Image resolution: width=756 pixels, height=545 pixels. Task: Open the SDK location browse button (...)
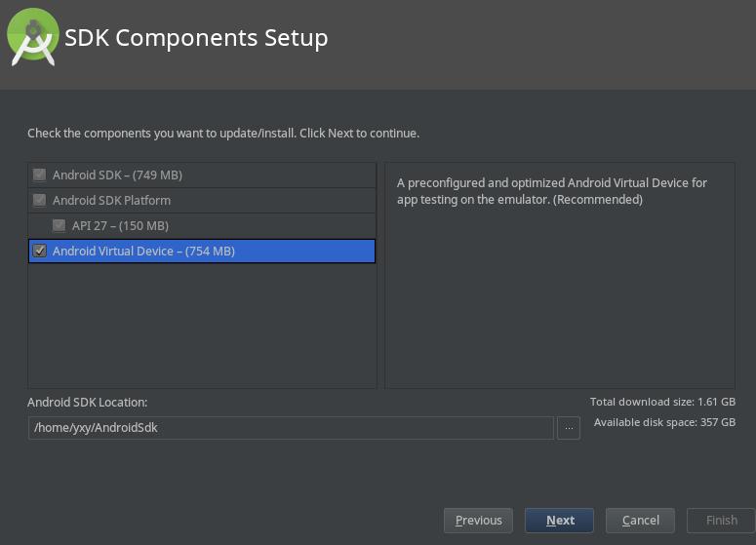click(x=569, y=428)
